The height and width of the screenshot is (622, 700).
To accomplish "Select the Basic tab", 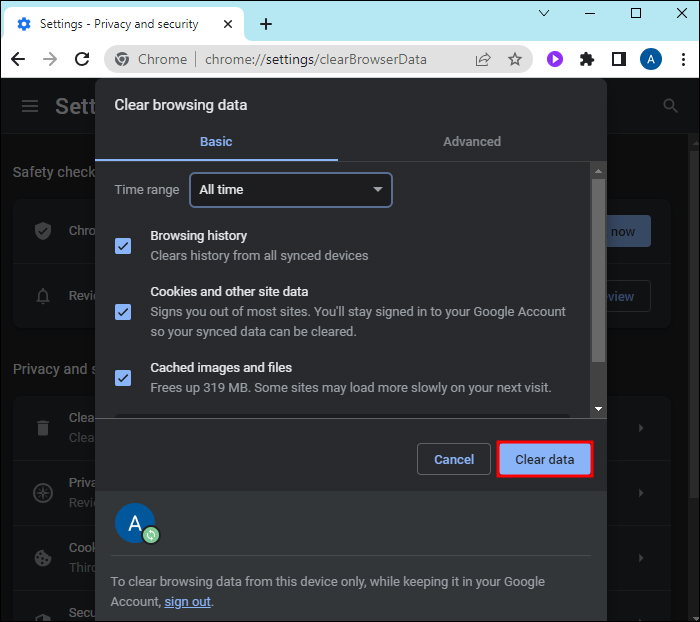I will [x=216, y=142].
